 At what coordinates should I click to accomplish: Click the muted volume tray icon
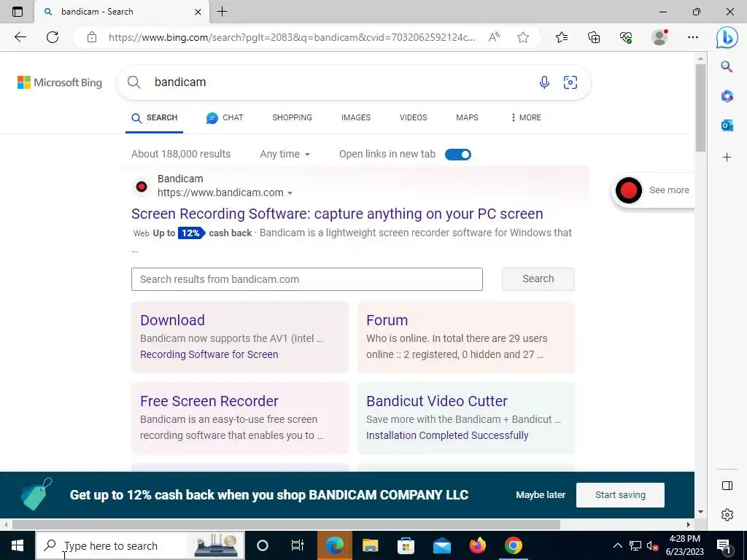pos(651,545)
